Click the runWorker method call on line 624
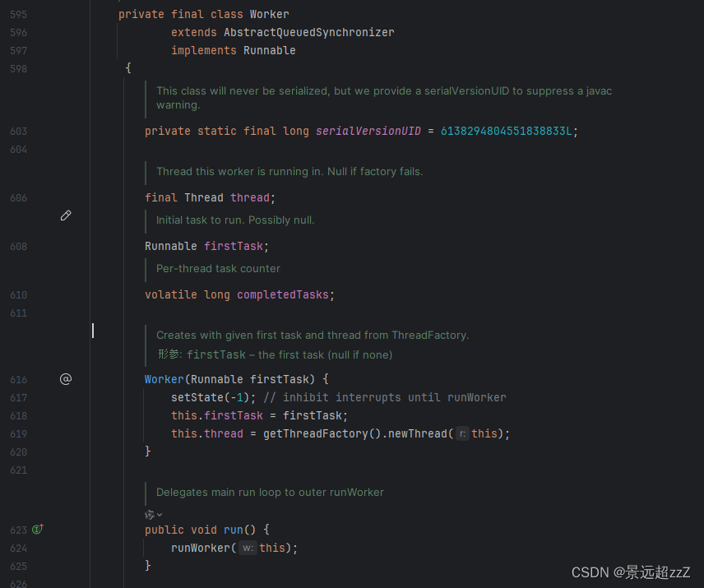The width and height of the screenshot is (704, 588). (201, 547)
